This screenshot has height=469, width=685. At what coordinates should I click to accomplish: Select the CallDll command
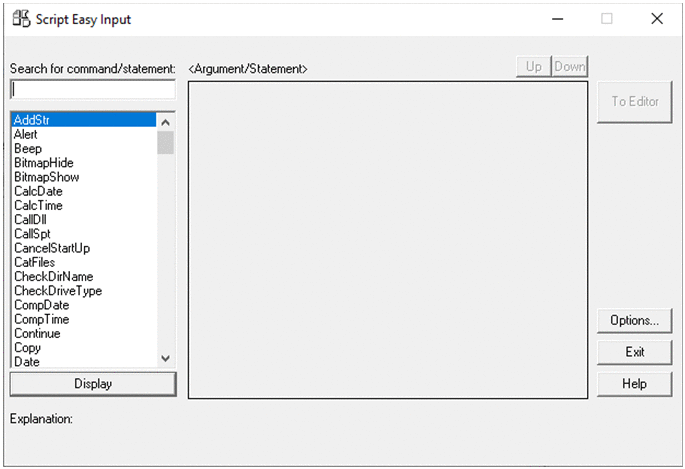coord(83,219)
